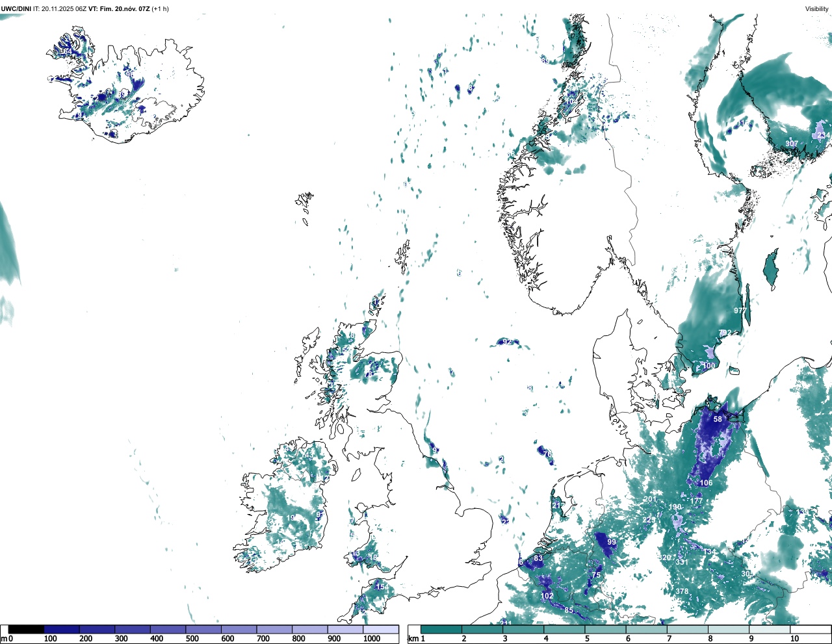Click the "10" tick on the km legend
This screenshot has width=832, height=644.
pyautogui.click(x=794, y=639)
